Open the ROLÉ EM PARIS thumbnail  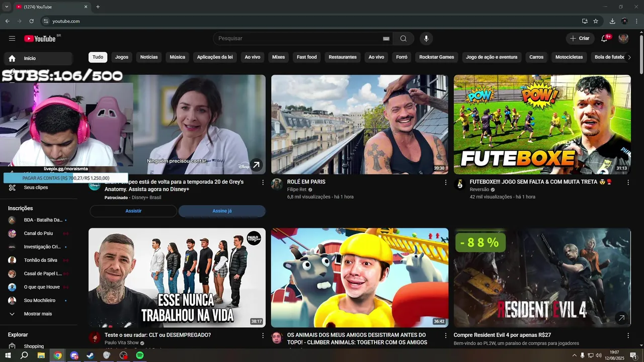(x=360, y=125)
